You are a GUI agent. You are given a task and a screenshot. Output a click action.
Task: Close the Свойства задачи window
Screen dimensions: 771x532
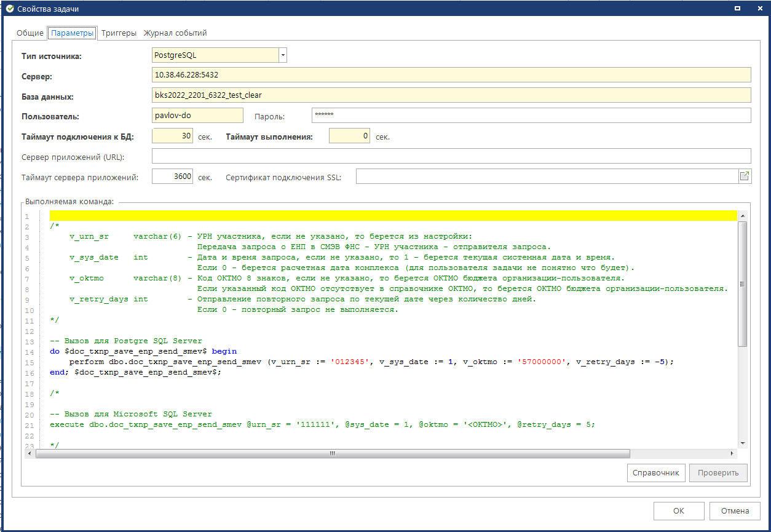(x=759, y=9)
